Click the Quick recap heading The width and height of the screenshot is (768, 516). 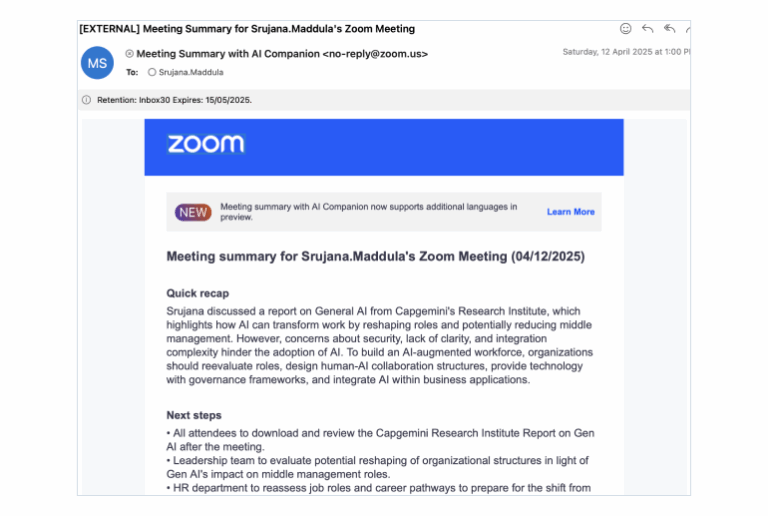(198, 293)
